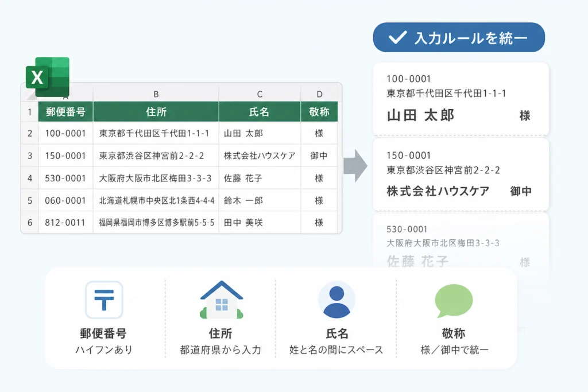
Task: Click the ハイフンあり rule text
Action: click(x=104, y=350)
